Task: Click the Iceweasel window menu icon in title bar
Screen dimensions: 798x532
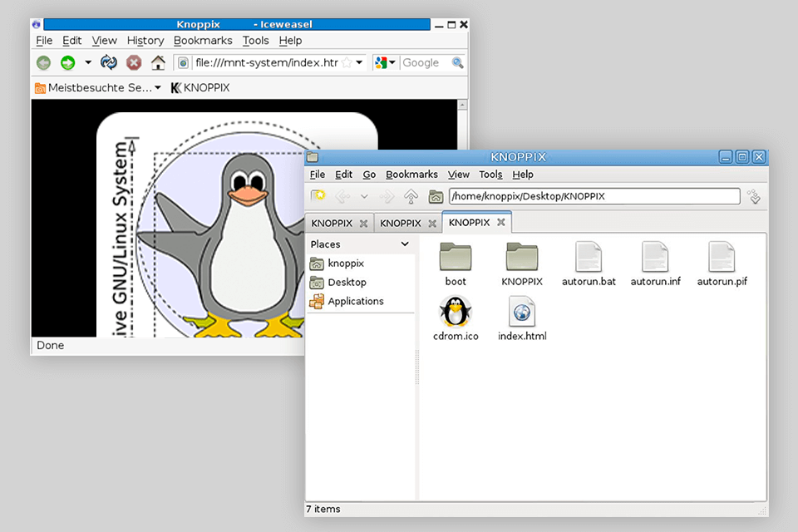Action: click(37, 24)
